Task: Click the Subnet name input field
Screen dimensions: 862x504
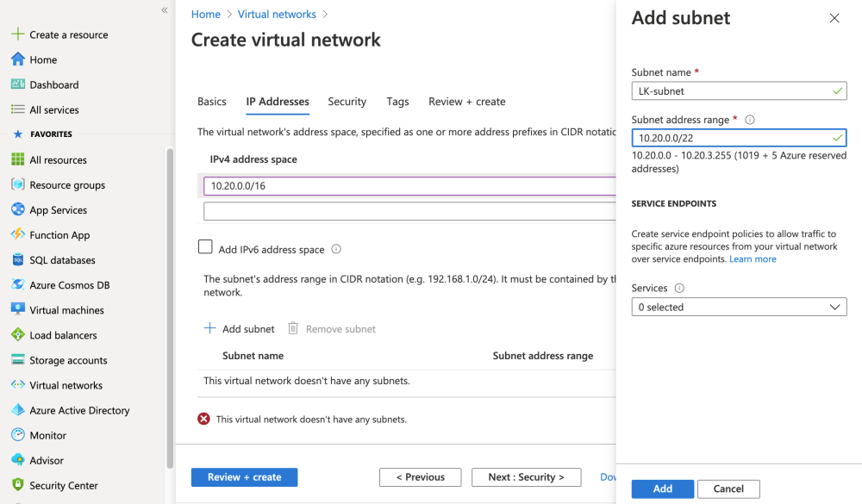Action: click(x=731, y=90)
